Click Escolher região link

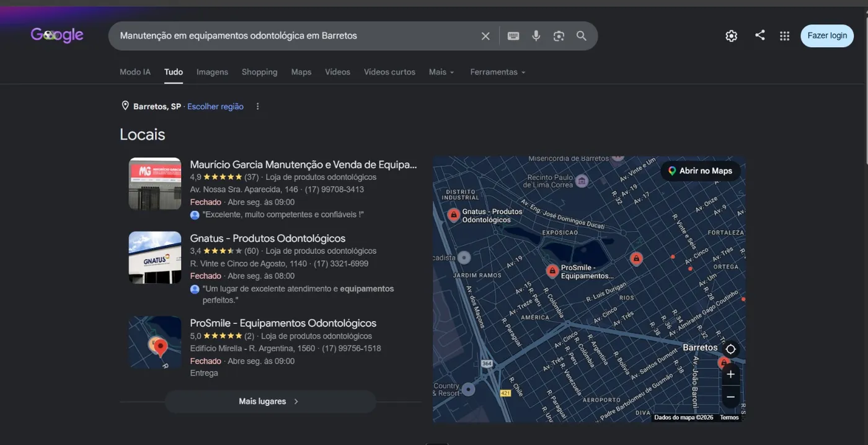[x=216, y=107]
